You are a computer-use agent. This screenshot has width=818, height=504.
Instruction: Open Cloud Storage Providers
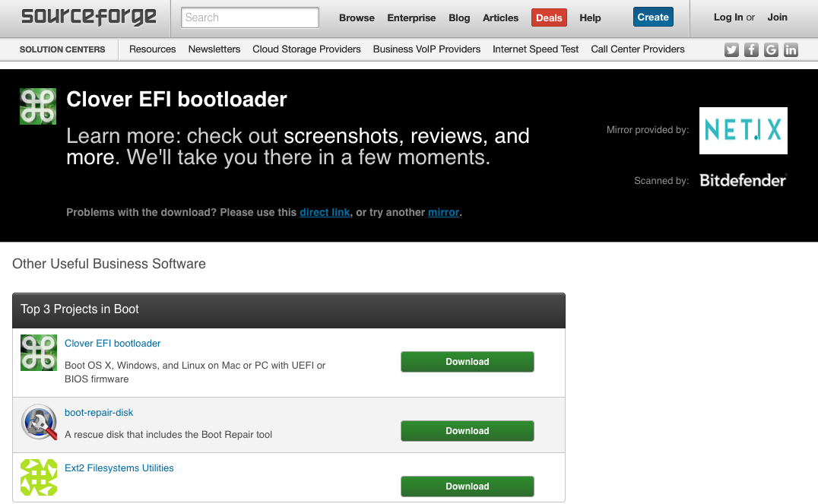tap(307, 49)
